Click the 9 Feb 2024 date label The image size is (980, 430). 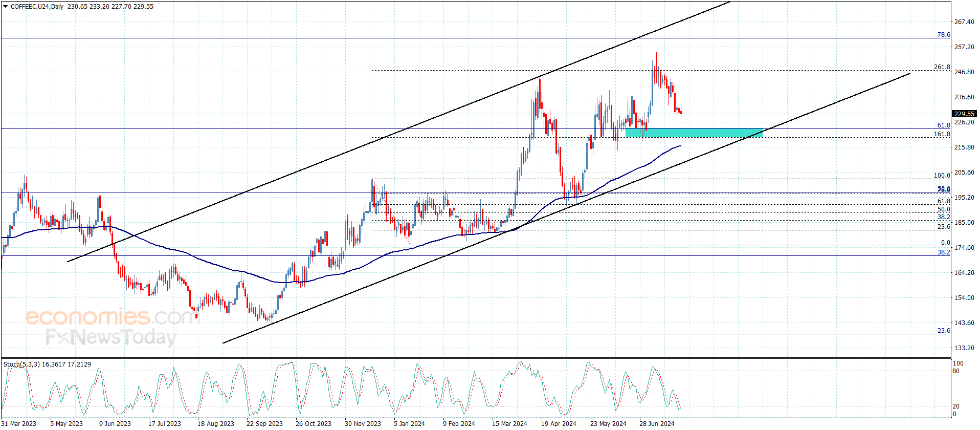[x=459, y=424]
